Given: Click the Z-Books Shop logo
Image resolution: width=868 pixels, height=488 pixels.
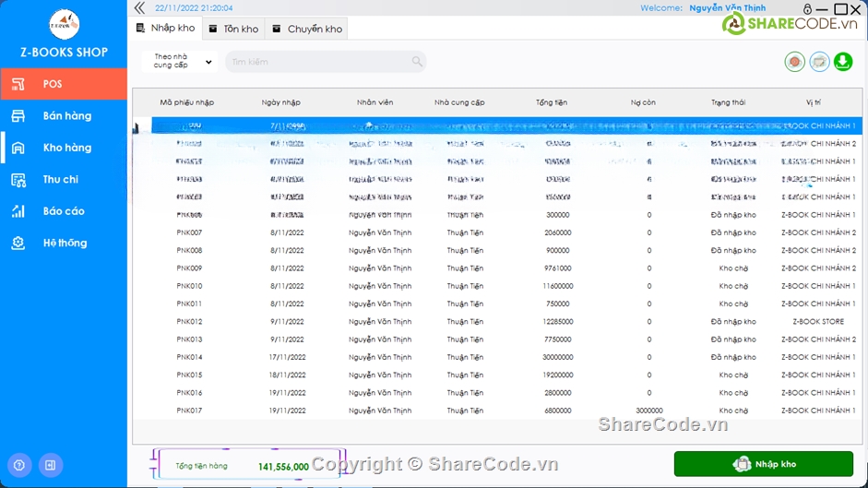Looking at the screenshot, I should [x=65, y=24].
